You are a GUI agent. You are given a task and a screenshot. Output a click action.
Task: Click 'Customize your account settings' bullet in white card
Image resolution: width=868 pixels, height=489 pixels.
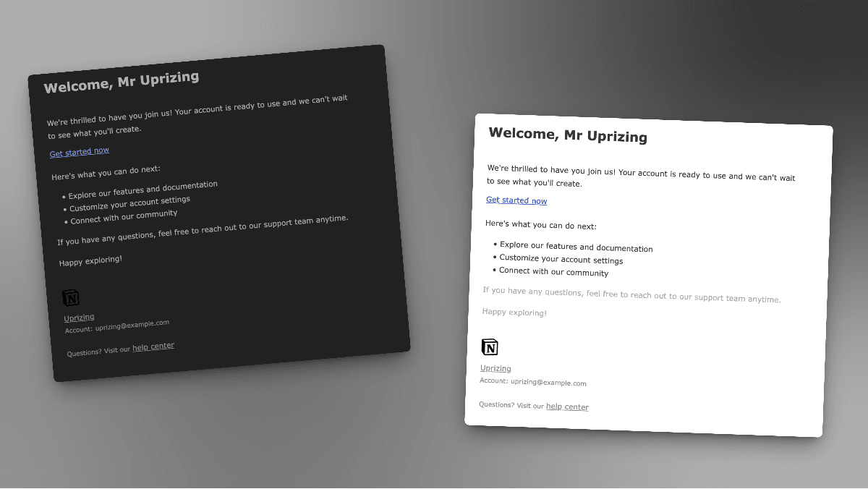(561, 259)
